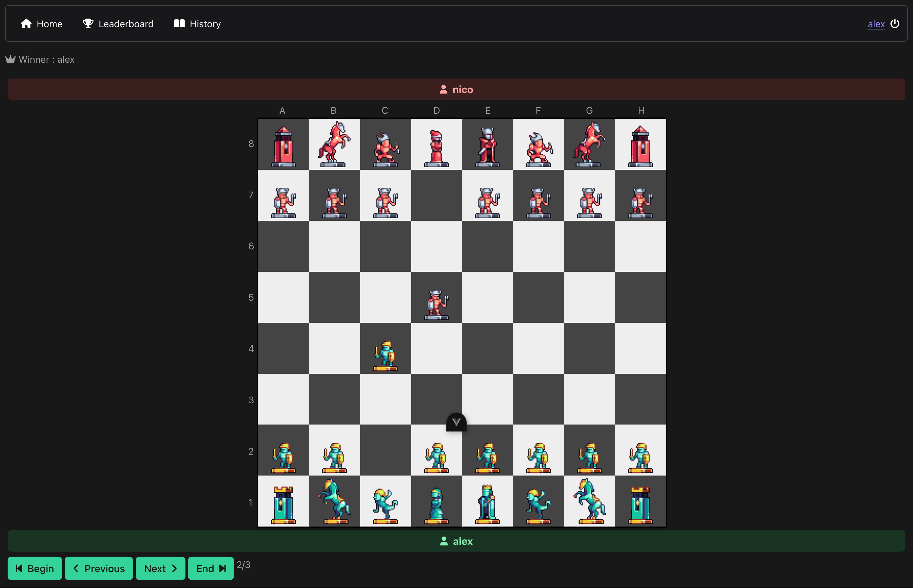Viewport: 913px width, 588px height.
Task: Click the red knight on B8
Action: click(334, 145)
